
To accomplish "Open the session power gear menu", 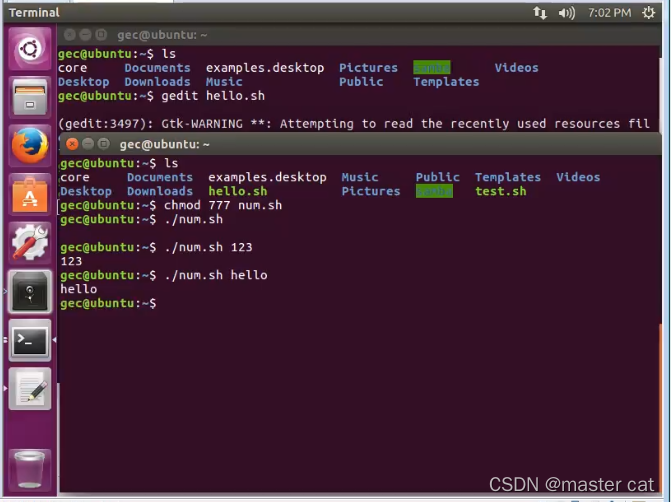I will point(648,13).
